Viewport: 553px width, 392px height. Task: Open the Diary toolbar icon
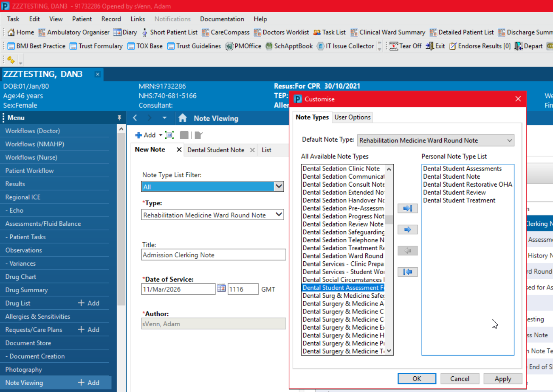(117, 32)
